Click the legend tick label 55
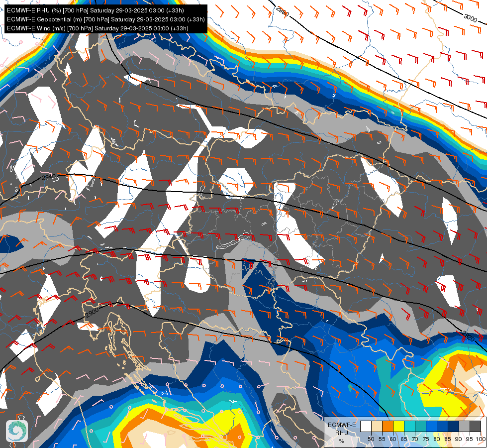 pos(382,439)
